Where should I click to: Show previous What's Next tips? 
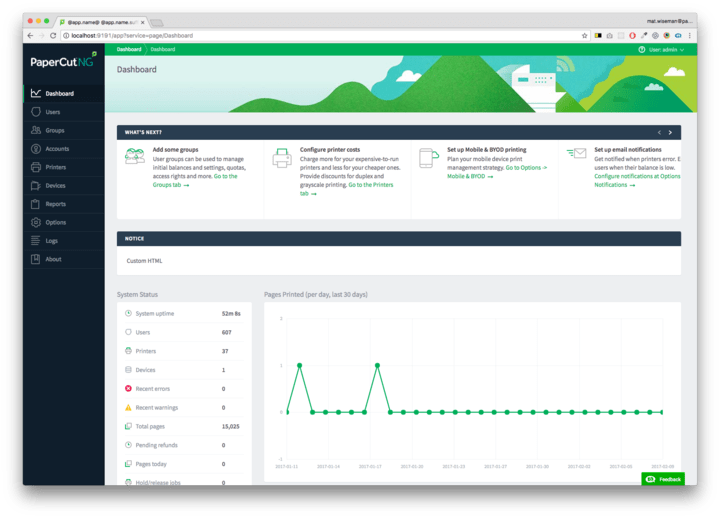click(x=659, y=132)
